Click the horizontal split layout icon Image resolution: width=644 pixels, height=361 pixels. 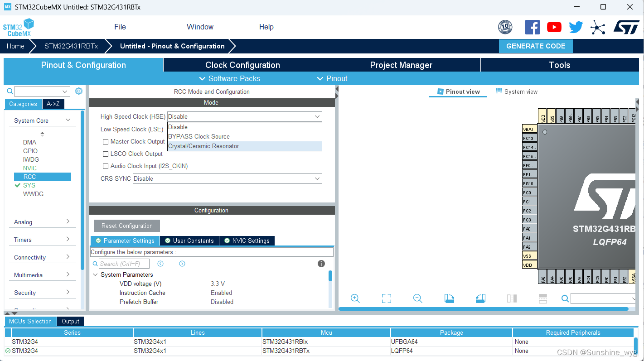[x=543, y=298]
